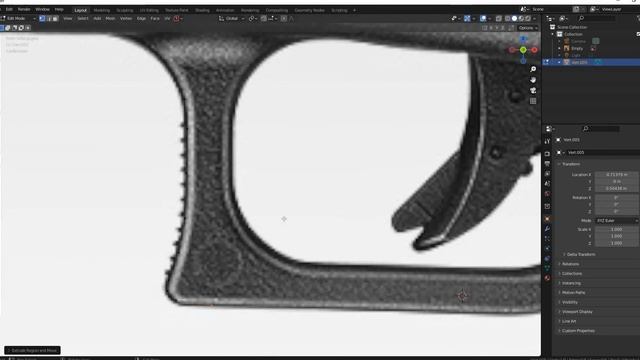Switch to the Sculpting workspace tab
This screenshot has height=360, width=640.
pyautogui.click(x=124, y=10)
